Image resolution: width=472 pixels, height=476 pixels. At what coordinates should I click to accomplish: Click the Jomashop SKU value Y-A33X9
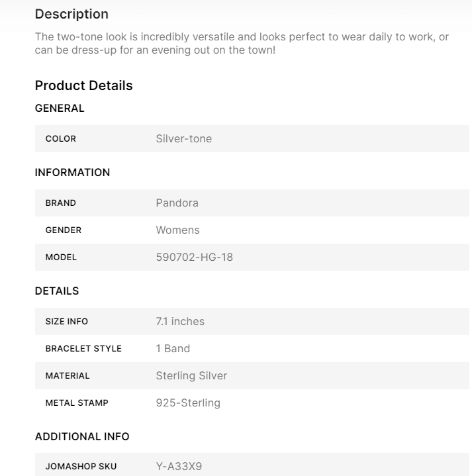click(x=179, y=467)
